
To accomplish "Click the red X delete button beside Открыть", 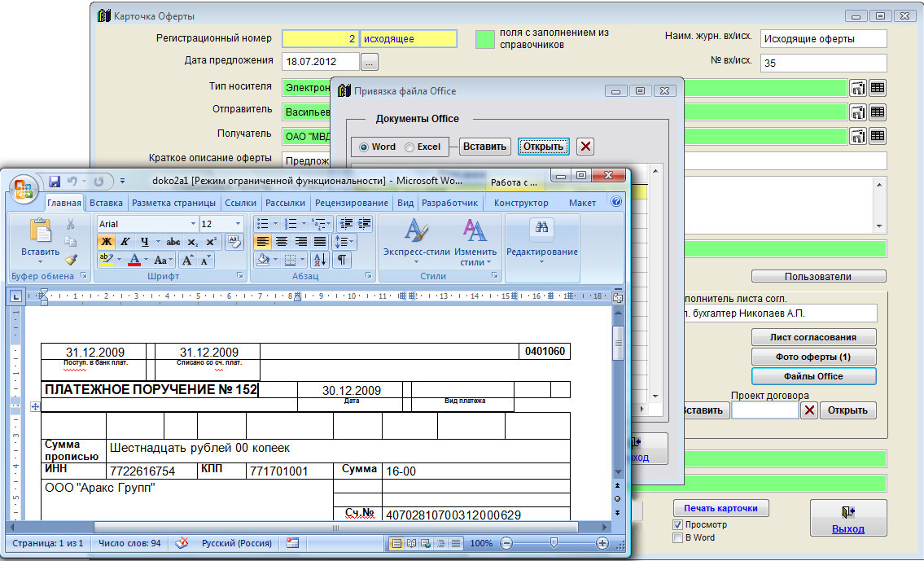I will coord(585,147).
